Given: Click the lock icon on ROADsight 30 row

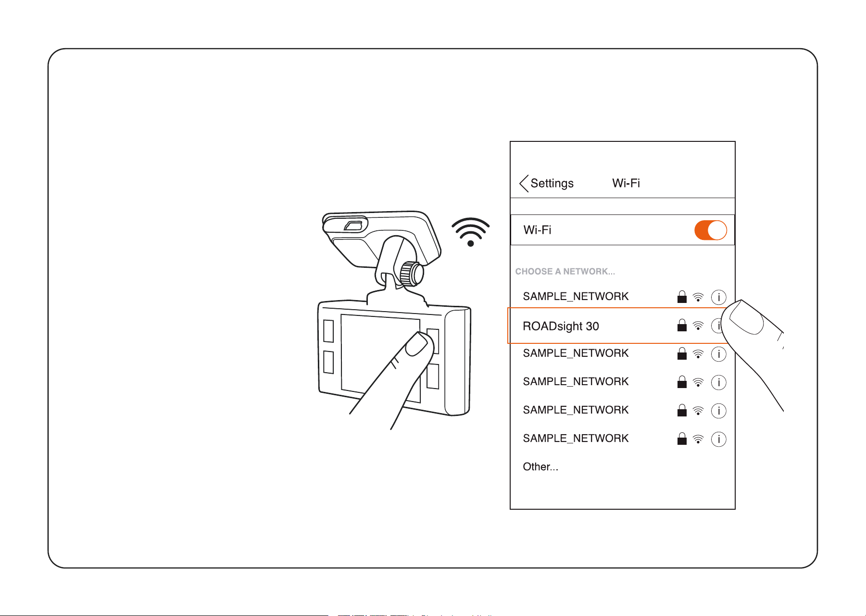Looking at the screenshot, I should point(682,325).
